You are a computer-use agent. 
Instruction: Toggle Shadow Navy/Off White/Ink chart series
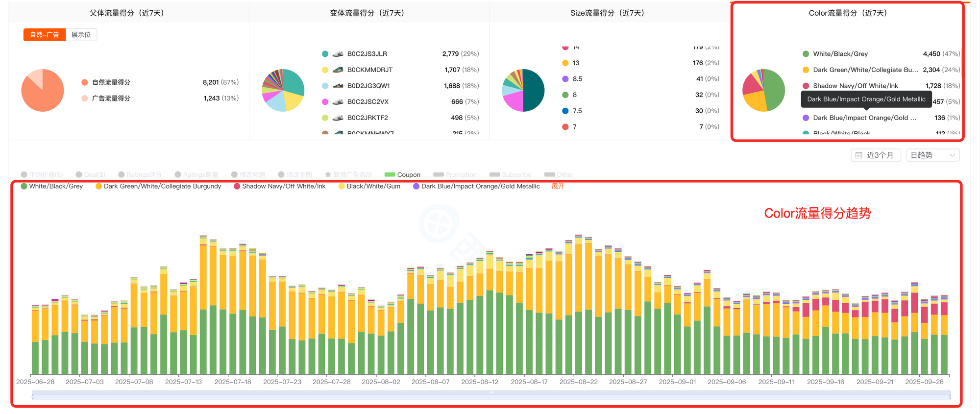coord(279,186)
